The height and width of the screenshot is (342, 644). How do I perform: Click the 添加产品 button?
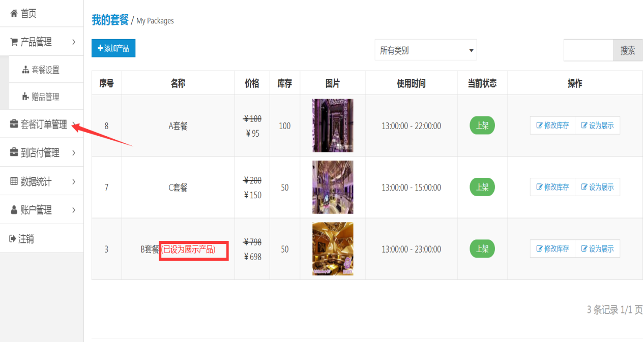[113, 48]
